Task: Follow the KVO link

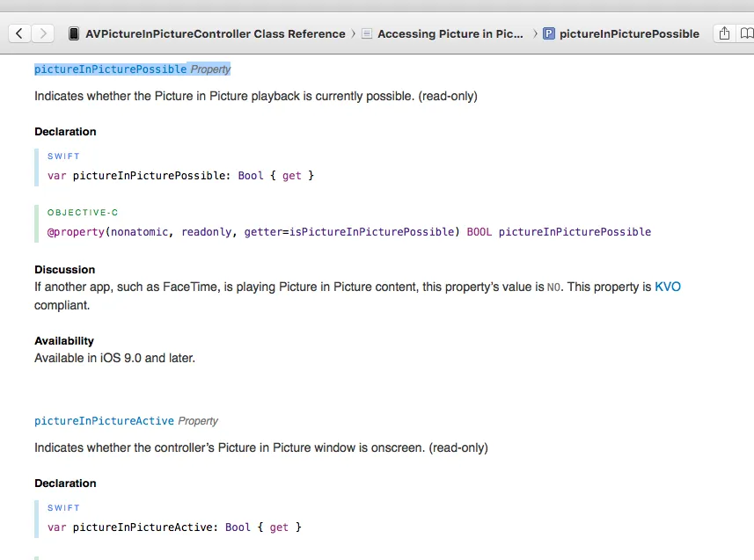Action: tap(668, 287)
